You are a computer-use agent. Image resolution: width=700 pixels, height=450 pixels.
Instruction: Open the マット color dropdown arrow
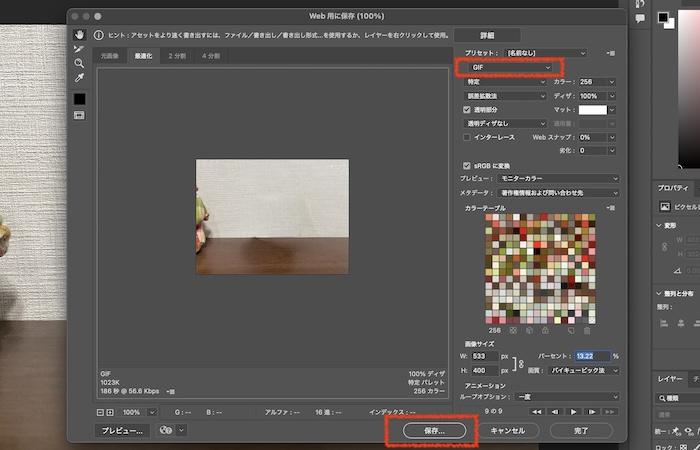pos(612,110)
